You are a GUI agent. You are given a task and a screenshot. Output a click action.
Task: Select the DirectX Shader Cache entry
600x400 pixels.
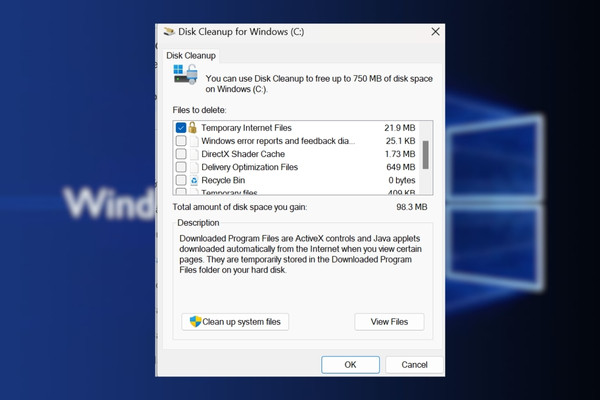243,154
